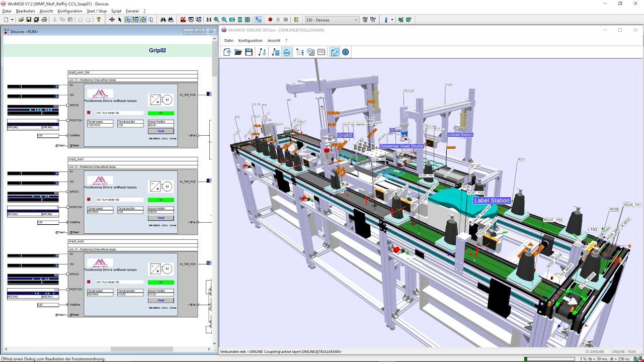Toggle the rotate-sync button in 3DView toolbar
The width and height of the screenshot is (644, 362).
point(287,52)
